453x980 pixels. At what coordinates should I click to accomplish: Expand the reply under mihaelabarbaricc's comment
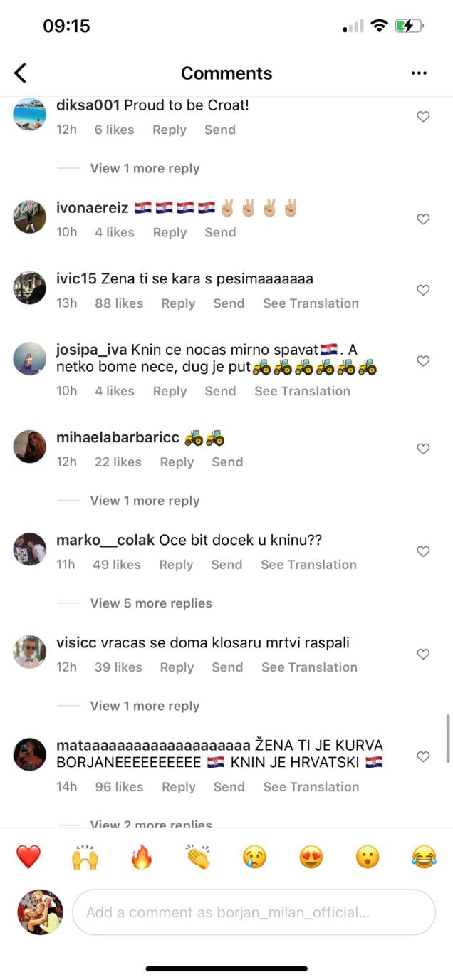point(145,500)
